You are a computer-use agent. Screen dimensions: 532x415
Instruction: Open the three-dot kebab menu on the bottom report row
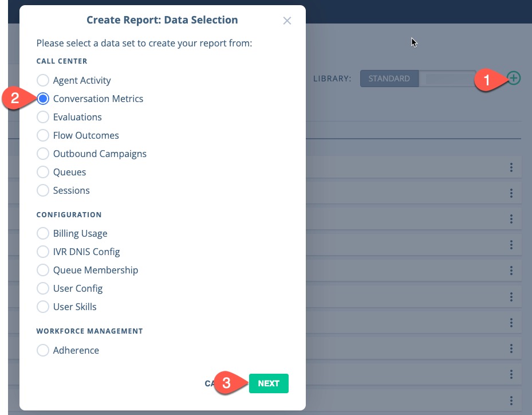pos(511,400)
